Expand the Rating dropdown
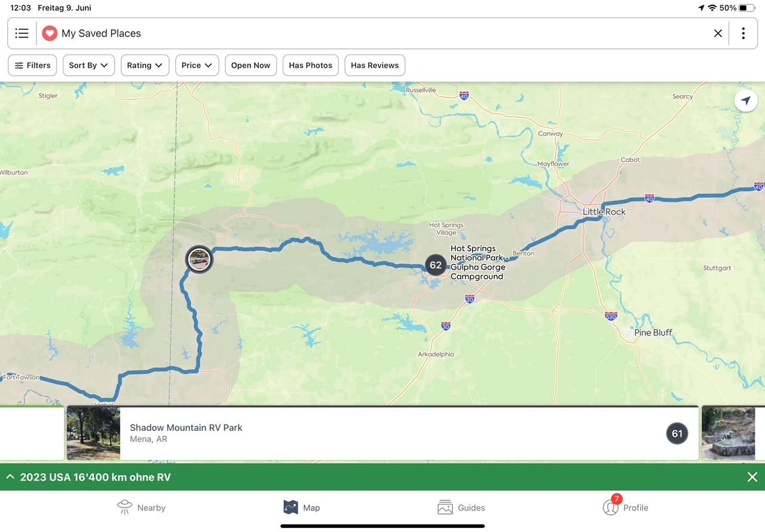 (x=145, y=66)
